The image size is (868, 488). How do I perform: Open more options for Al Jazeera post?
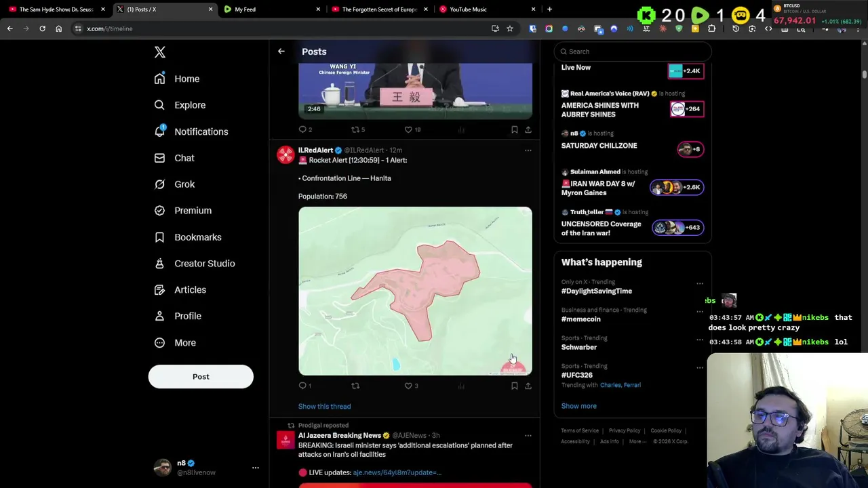(528, 436)
